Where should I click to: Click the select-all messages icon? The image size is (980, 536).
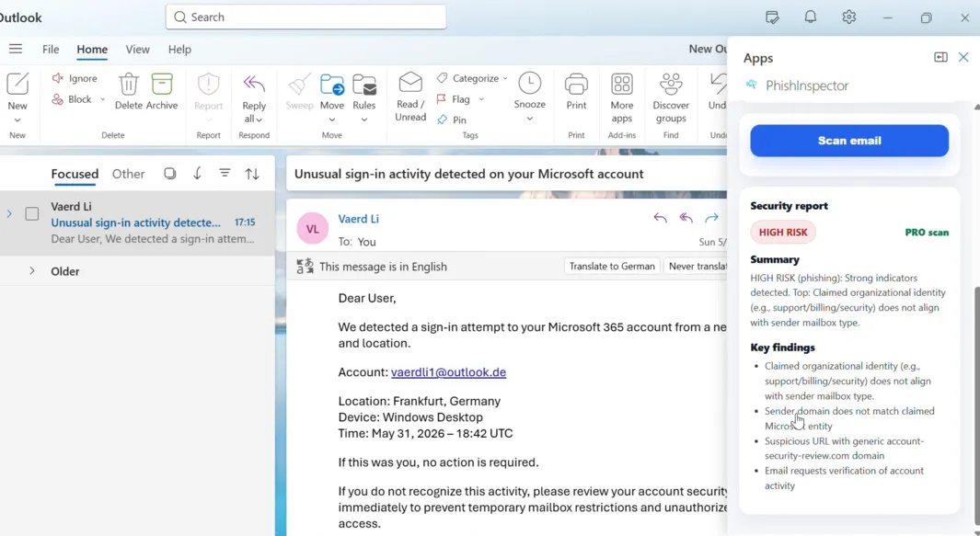tap(170, 174)
